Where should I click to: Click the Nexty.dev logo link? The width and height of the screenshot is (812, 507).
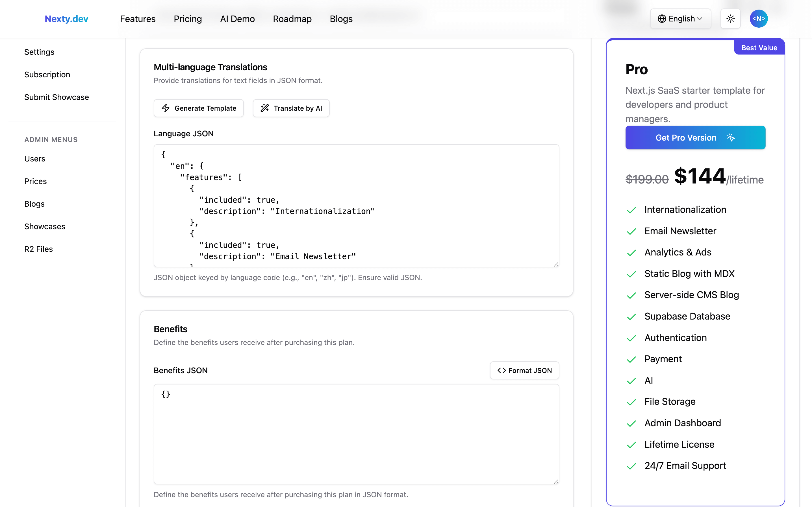pos(66,19)
